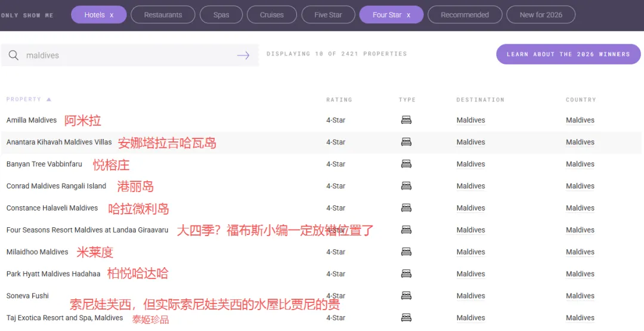This screenshot has width=644, height=331.
Task: Click the ONLY SHOW ME label
Action: pyautogui.click(x=27, y=15)
